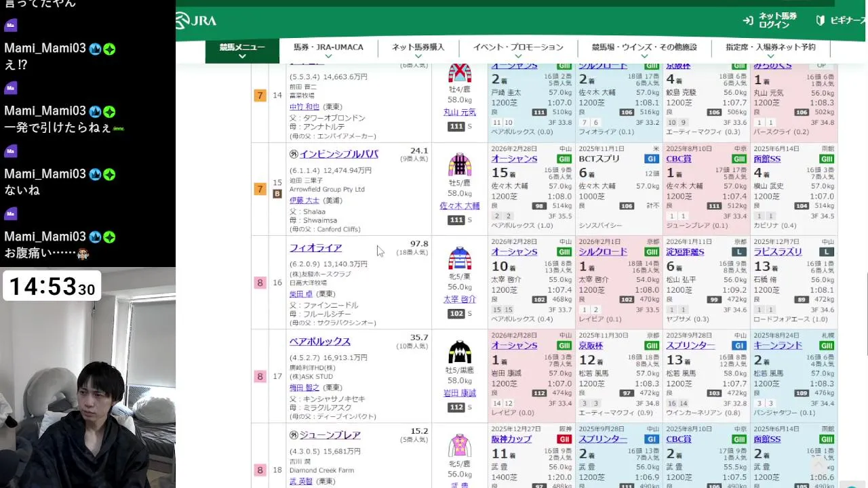Open the ペアポルックス horse link

click(320, 341)
